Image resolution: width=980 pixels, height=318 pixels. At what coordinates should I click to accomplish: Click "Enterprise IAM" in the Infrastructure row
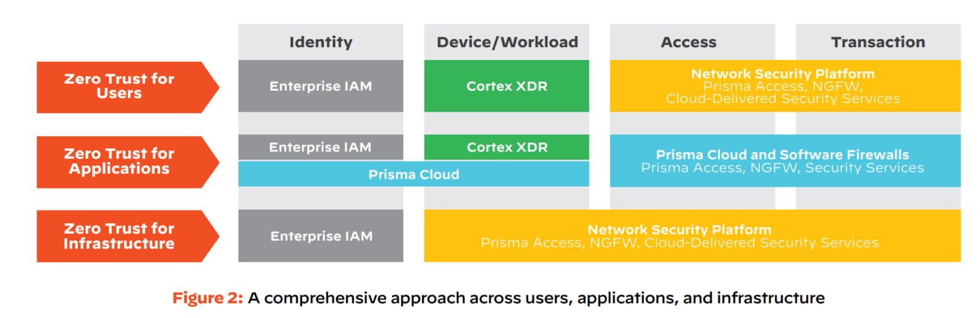click(321, 236)
